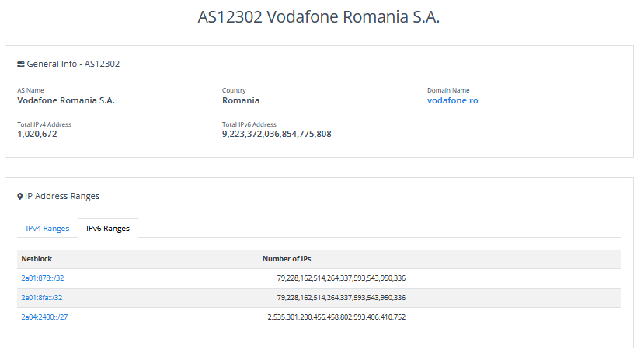Screen dimensions: 644x357
Task: Select the IPv6 Ranges tab
Action: pos(108,228)
